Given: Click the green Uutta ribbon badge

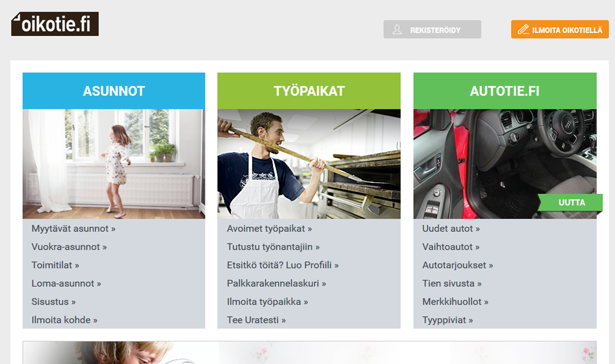Looking at the screenshot, I should (571, 202).
